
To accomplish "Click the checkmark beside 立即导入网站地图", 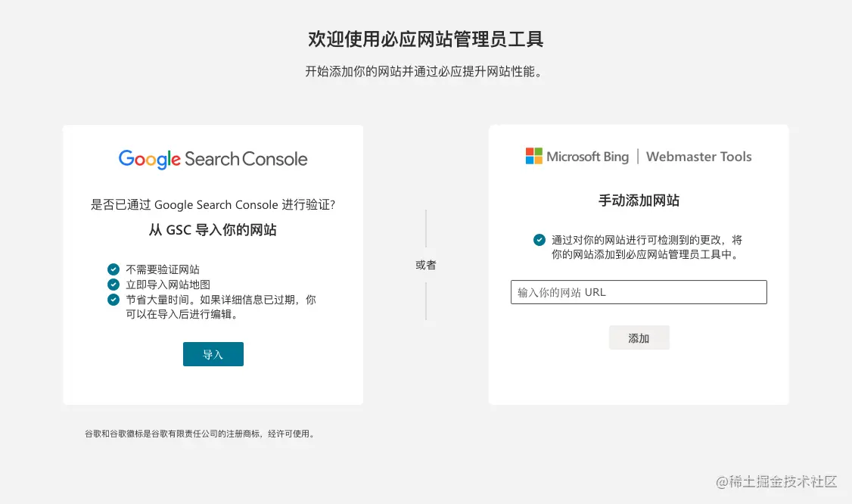I will tap(113, 285).
